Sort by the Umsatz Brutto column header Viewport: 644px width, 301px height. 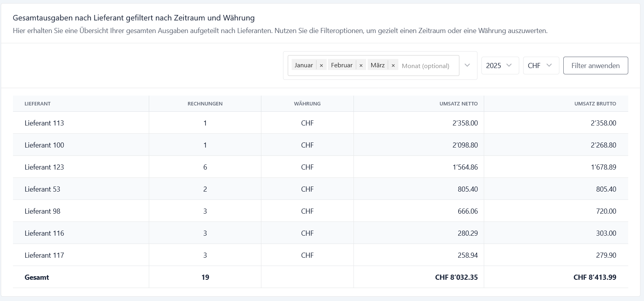(x=595, y=104)
